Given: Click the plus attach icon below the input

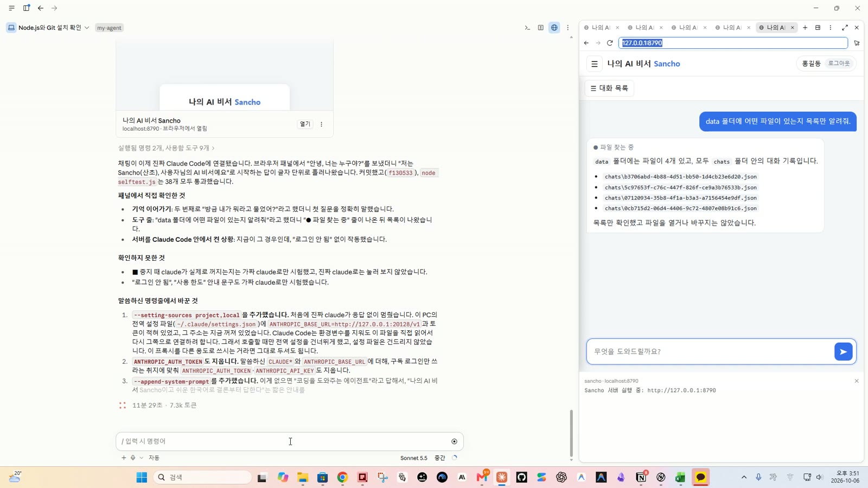Looking at the screenshot, I should [124, 458].
